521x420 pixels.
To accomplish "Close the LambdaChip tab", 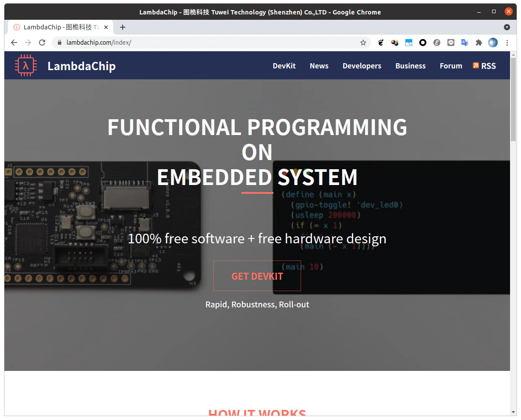I will click(106, 27).
